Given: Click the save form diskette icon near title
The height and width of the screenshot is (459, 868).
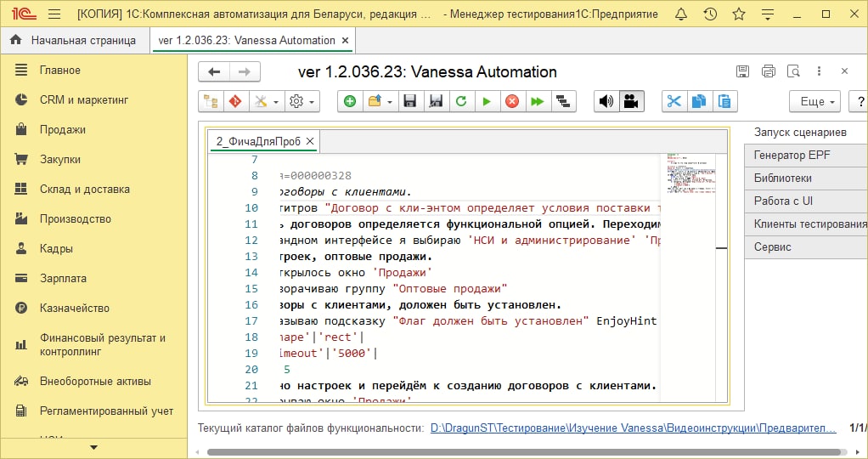Looking at the screenshot, I should (742, 71).
